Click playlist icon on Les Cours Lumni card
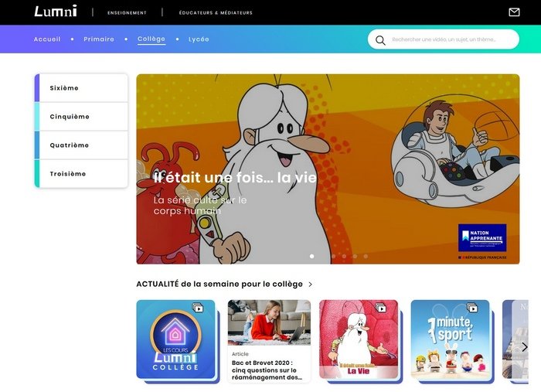 click(x=198, y=308)
